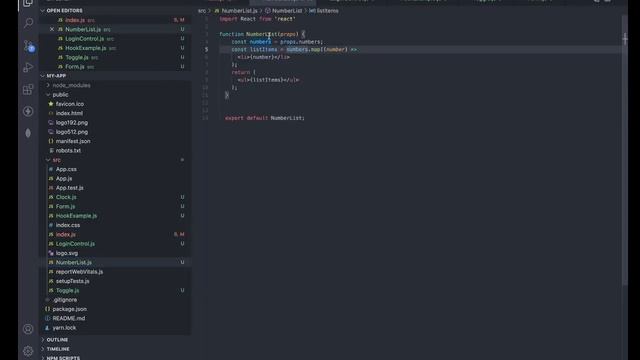Open the Manage gear icon
Image resolution: width=640 pixels, height=360 pixels.
pyautogui.click(x=28, y=351)
